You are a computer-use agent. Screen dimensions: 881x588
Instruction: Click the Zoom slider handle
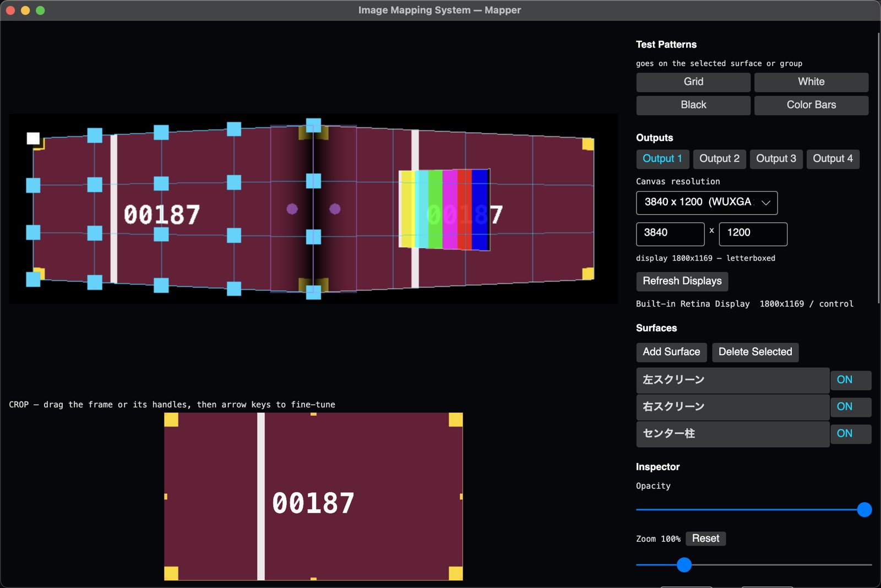point(684,565)
